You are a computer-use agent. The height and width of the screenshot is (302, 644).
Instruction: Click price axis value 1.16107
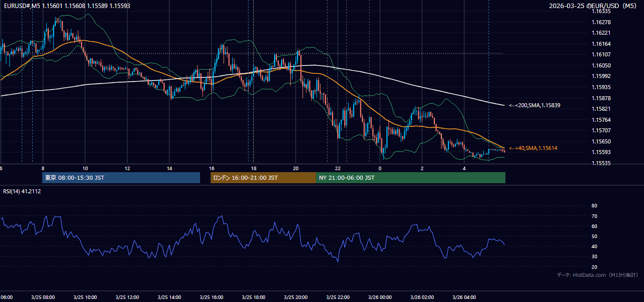[601, 54]
